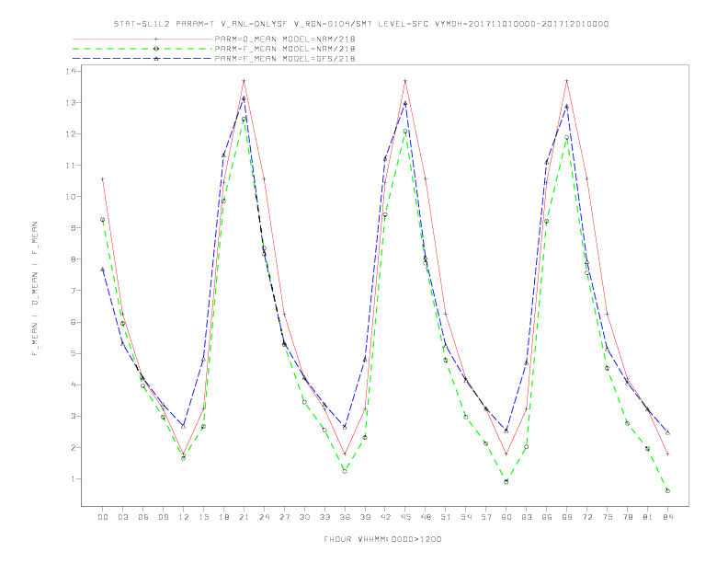728x563 pixels.
Task: Click the plus marker in the O_MEAN legend line
Action: [x=156, y=39]
